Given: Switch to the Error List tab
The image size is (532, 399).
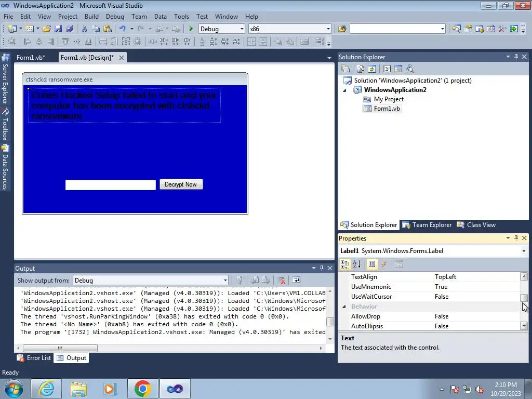Looking at the screenshot, I should coord(34,358).
